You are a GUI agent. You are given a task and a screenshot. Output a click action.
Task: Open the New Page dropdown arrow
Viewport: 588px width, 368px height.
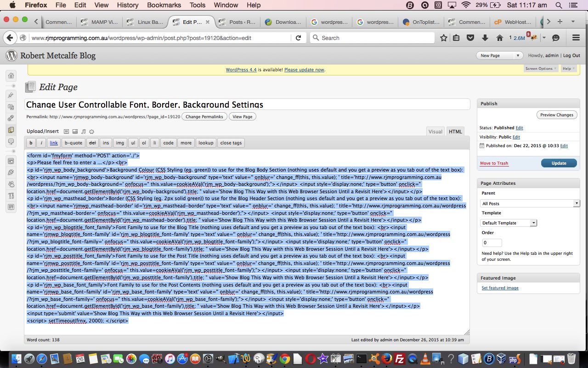[518, 56]
